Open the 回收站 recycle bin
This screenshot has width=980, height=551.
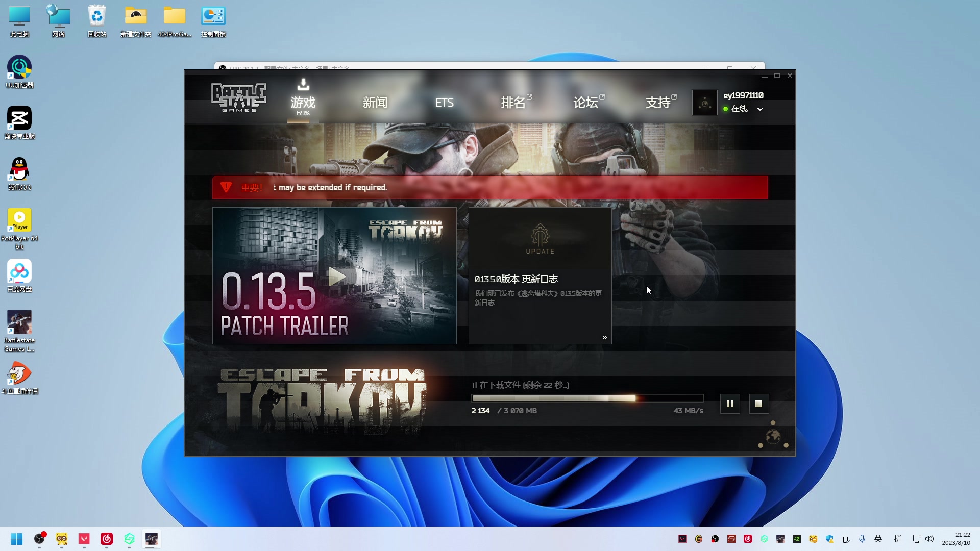pyautogui.click(x=97, y=21)
